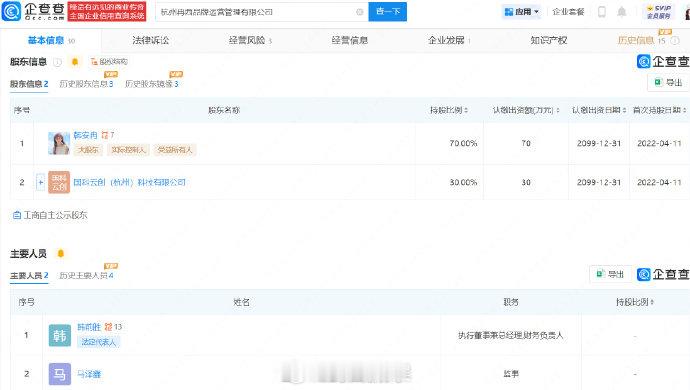
Task: Click the info icon beside 股东信息 heading
Action: coord(57,62)
